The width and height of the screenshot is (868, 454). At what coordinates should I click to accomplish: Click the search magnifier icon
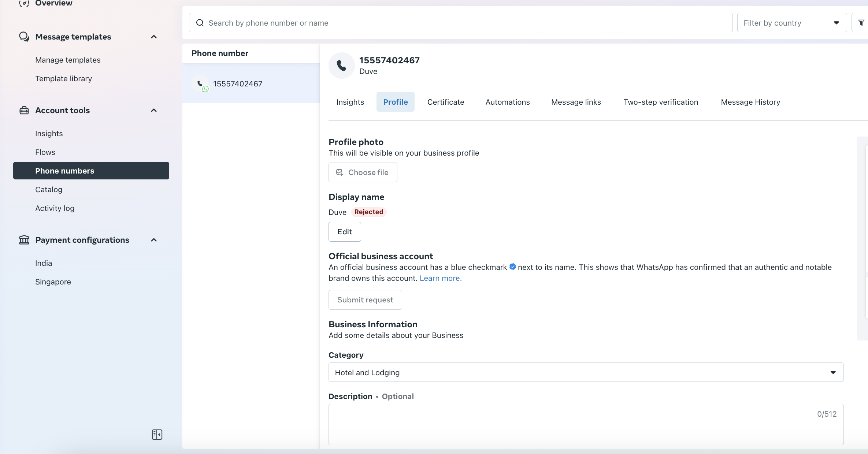[200, 23]
